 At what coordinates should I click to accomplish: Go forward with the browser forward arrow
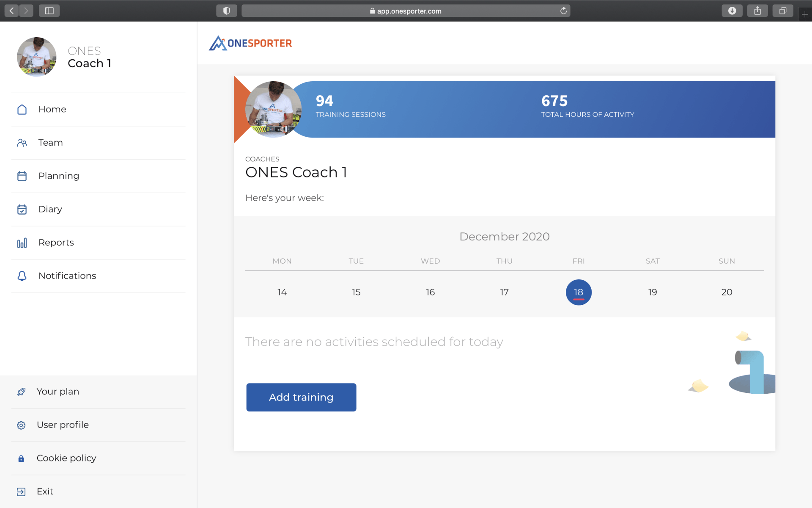[x=26, y=11]
